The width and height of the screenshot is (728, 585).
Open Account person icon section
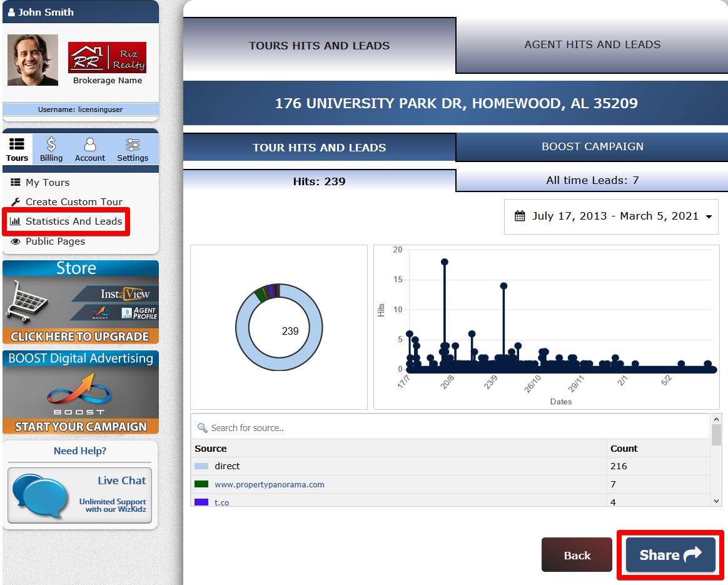90,150
